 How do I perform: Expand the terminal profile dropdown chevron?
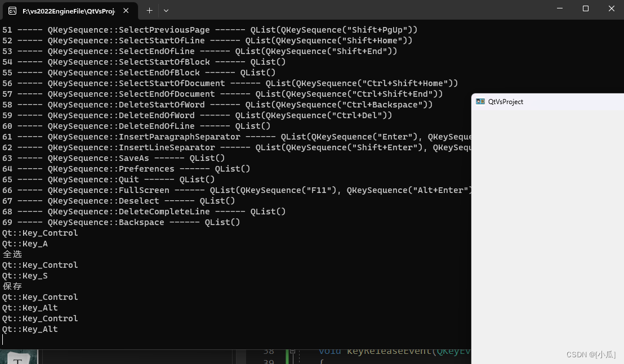click(x=166, y=11)
